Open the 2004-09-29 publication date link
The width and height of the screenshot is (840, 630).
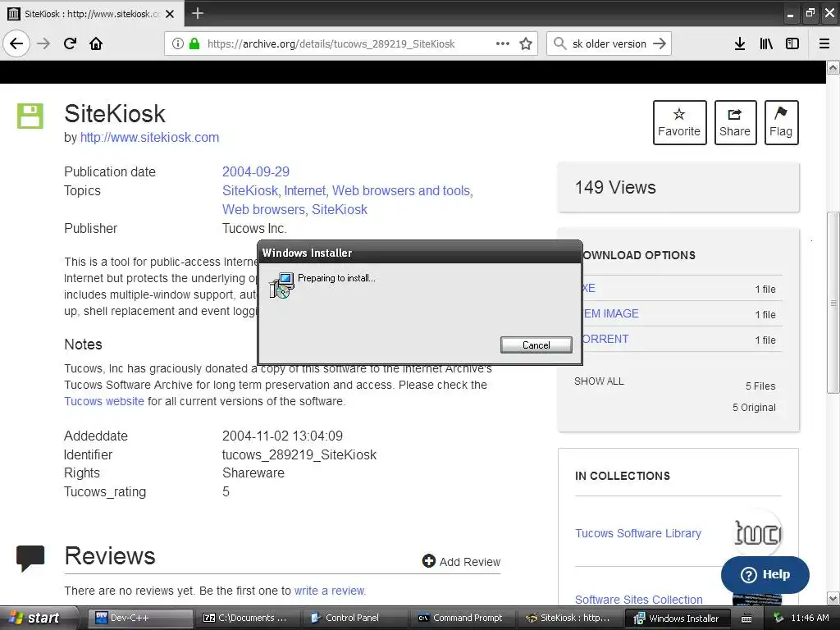coord(256,172)
